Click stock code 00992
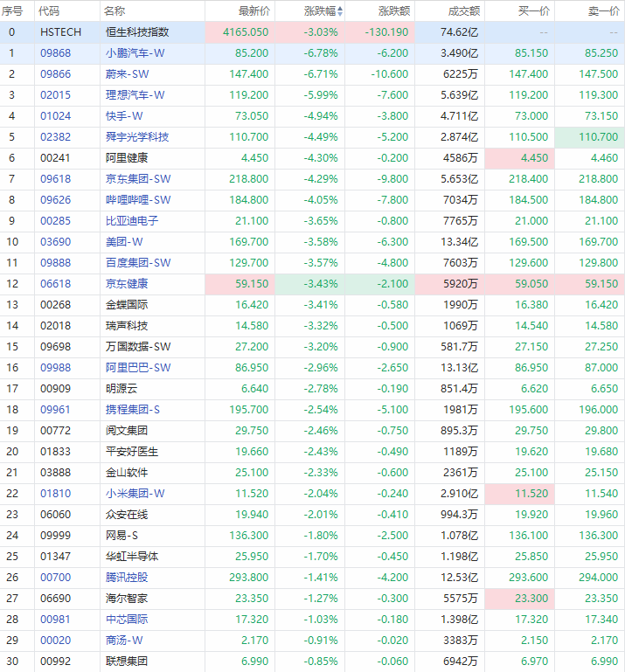This screenshot has height=672, width=625. pyautogui.click(x=56, y=662)
